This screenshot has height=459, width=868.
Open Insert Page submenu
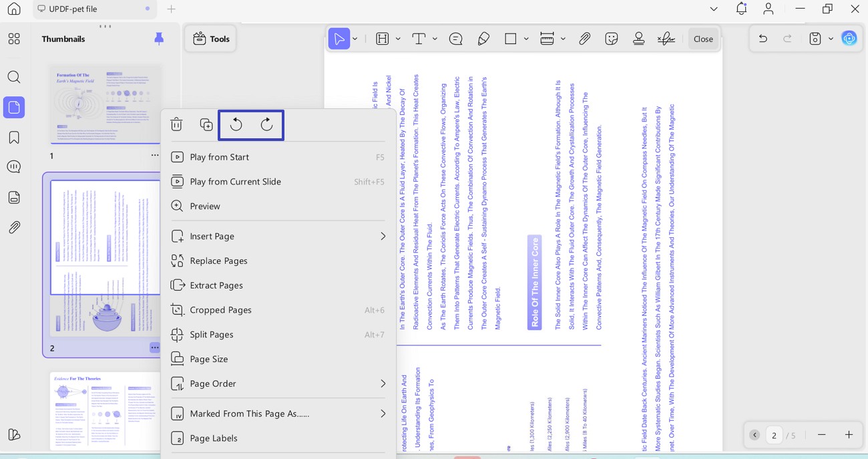pos(278,237)
